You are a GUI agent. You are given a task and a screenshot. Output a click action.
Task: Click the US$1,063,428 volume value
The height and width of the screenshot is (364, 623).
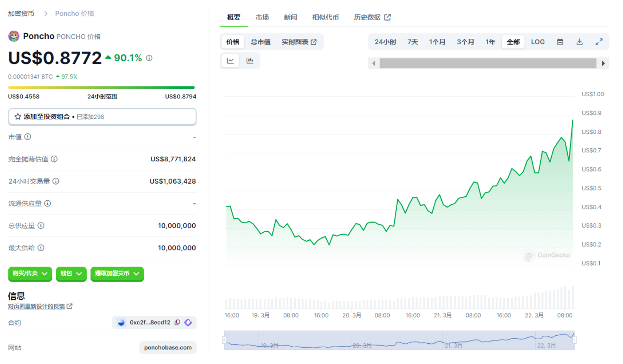pyautogui.click(x=173, y=181)
